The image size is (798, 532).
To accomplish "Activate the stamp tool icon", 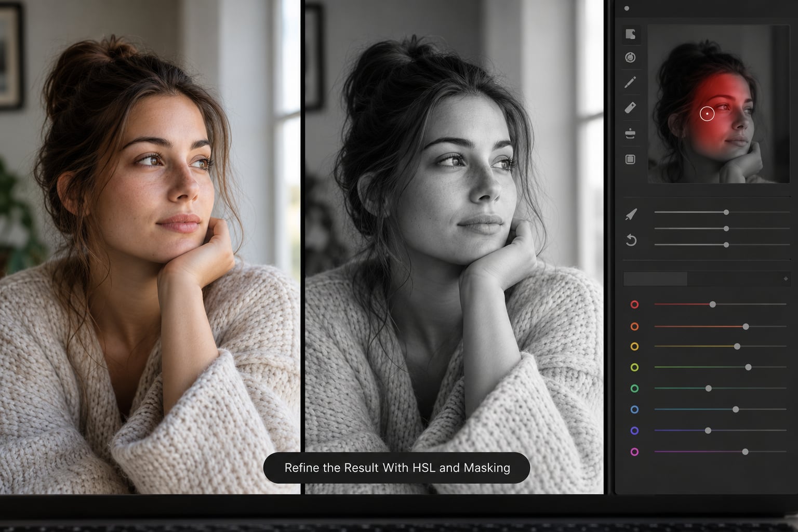I will [x=630, y=134].
